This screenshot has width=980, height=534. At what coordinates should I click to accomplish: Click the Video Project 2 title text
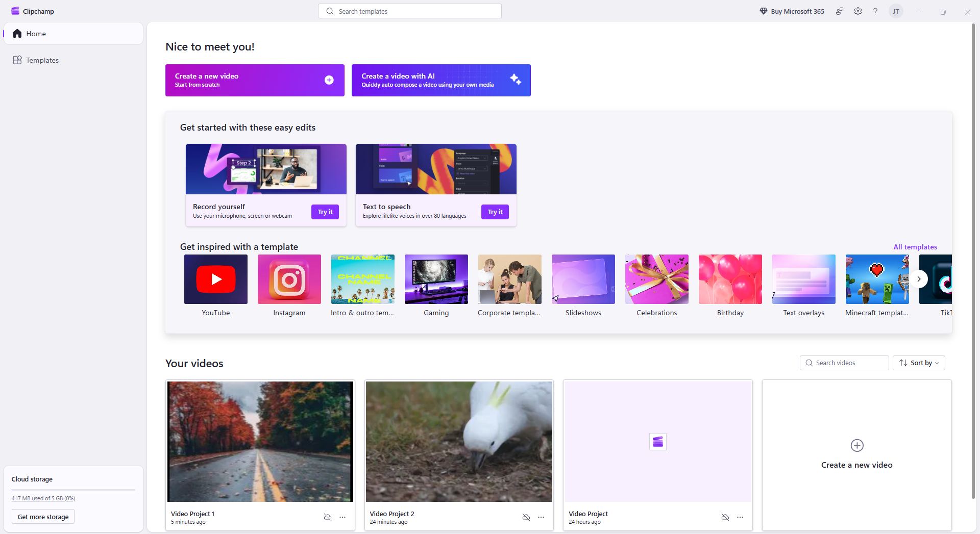(x=392, y=514)
